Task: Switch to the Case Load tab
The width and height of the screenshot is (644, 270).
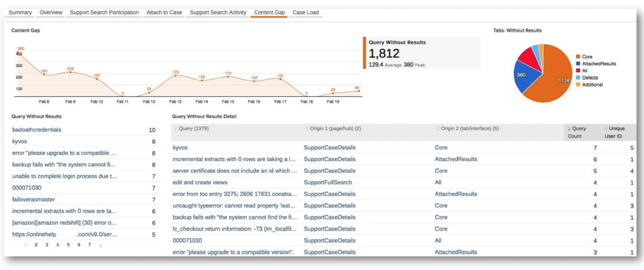Action: click(305, 13)
